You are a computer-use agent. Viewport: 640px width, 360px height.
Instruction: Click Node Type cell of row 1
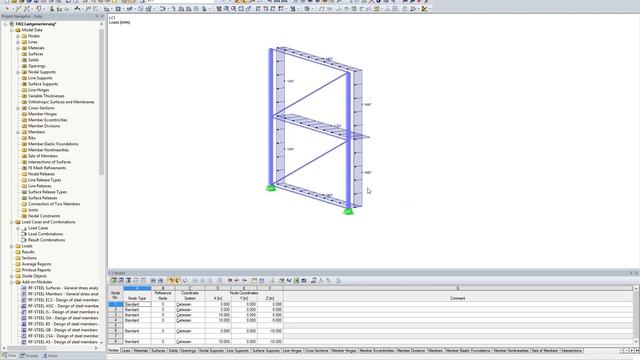[137, 304]
